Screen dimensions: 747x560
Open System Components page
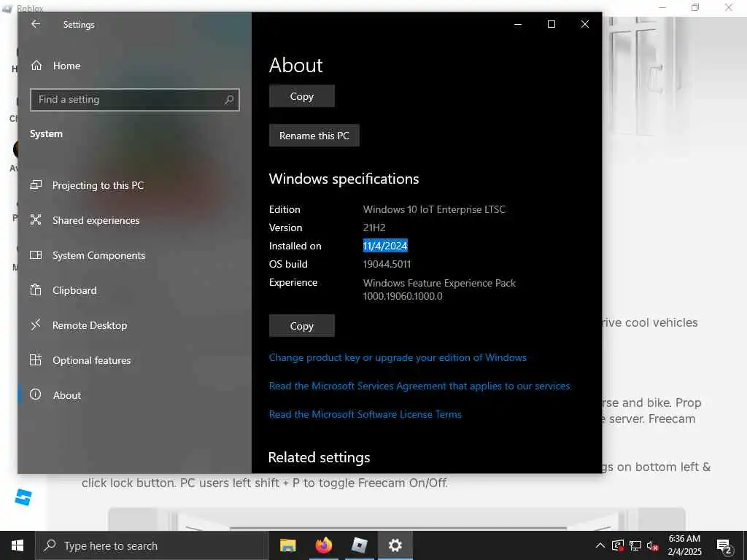coord(98,255)
